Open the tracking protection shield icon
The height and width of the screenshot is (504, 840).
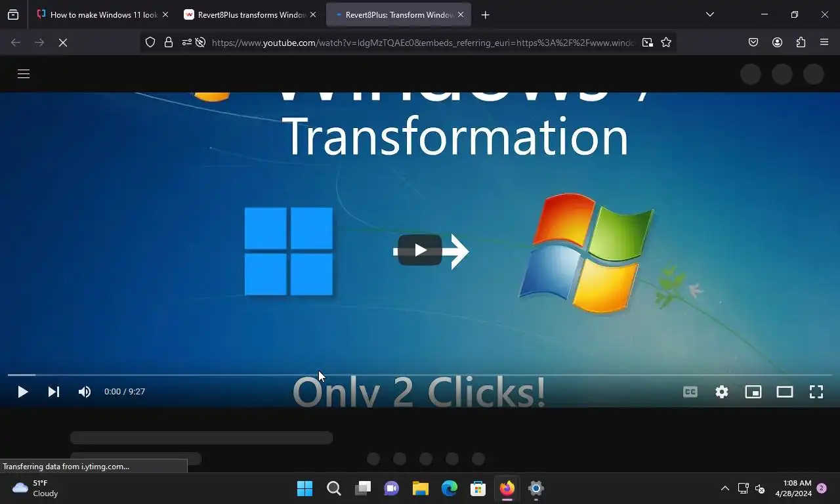click(150, 43)
